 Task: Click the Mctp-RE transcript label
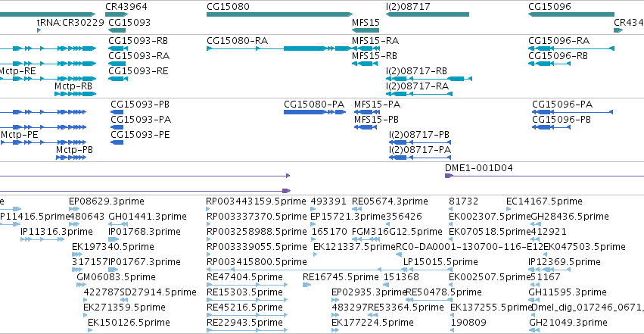18,71
